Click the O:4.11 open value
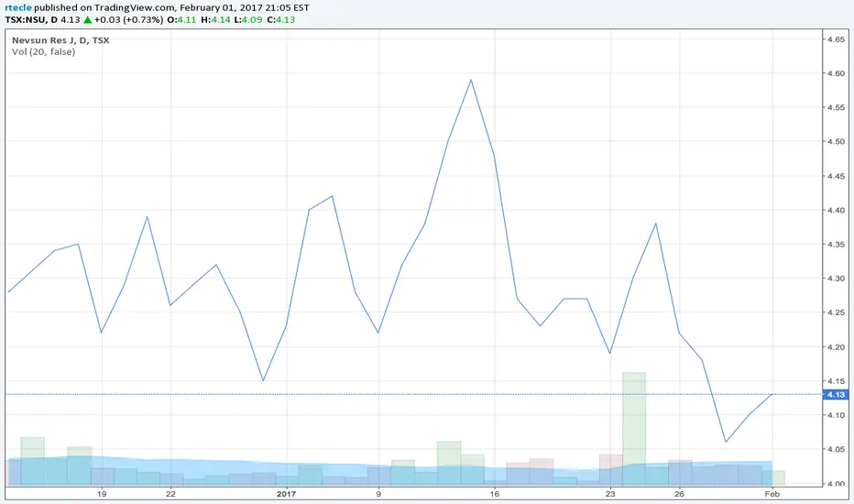854x504 pixels. [181, 19]
